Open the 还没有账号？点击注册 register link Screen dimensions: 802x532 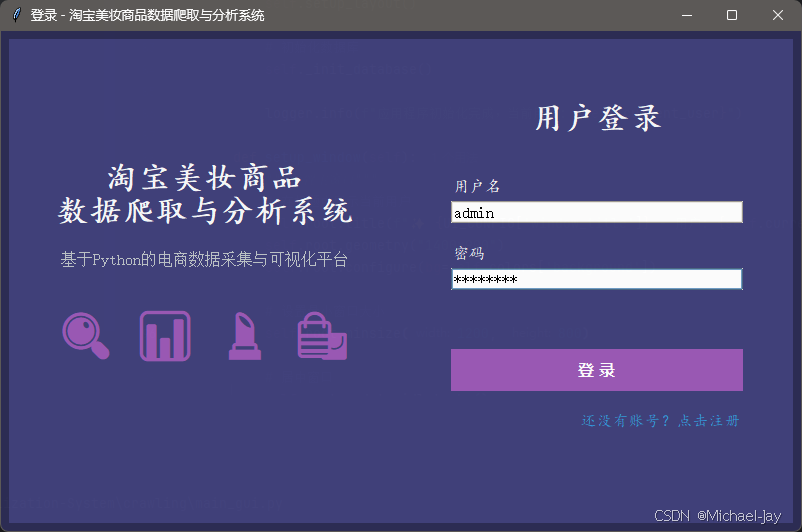click(660, 420)
